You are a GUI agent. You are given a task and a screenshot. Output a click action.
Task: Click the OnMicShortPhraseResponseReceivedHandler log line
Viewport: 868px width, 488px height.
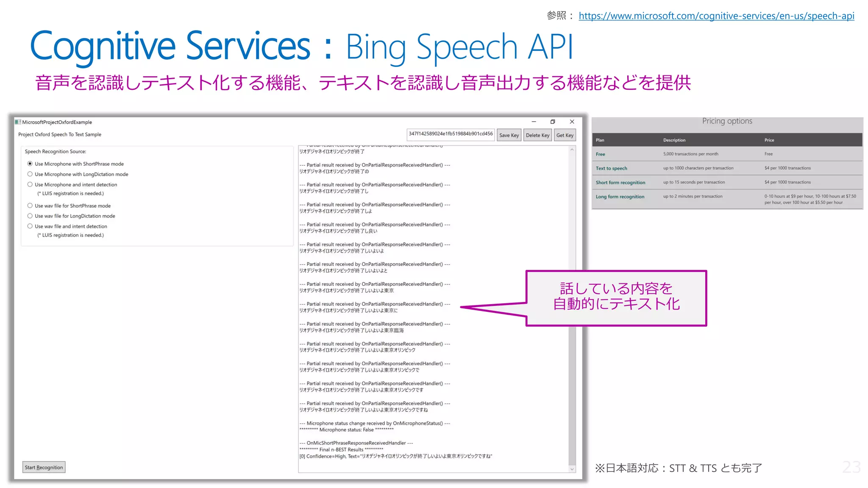(x=356, y=443)
